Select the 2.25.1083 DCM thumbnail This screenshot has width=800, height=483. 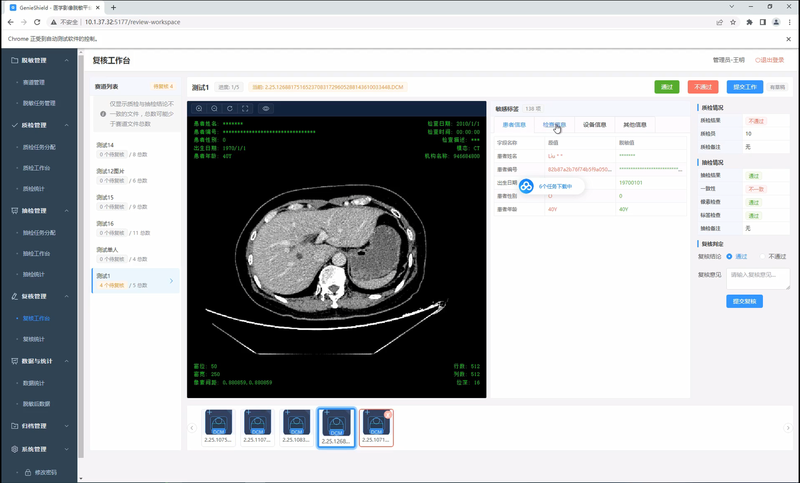(x=296, y=427)
